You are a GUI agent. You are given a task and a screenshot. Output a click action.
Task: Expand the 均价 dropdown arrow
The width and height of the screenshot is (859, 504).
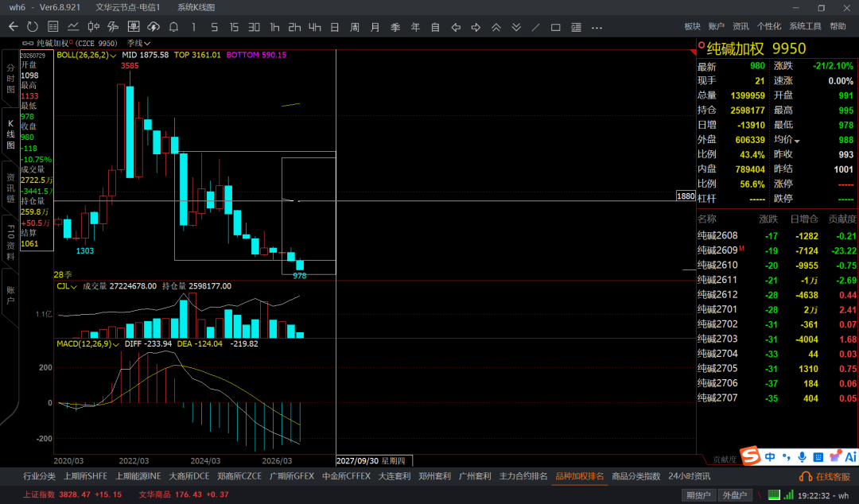point(797,141)
